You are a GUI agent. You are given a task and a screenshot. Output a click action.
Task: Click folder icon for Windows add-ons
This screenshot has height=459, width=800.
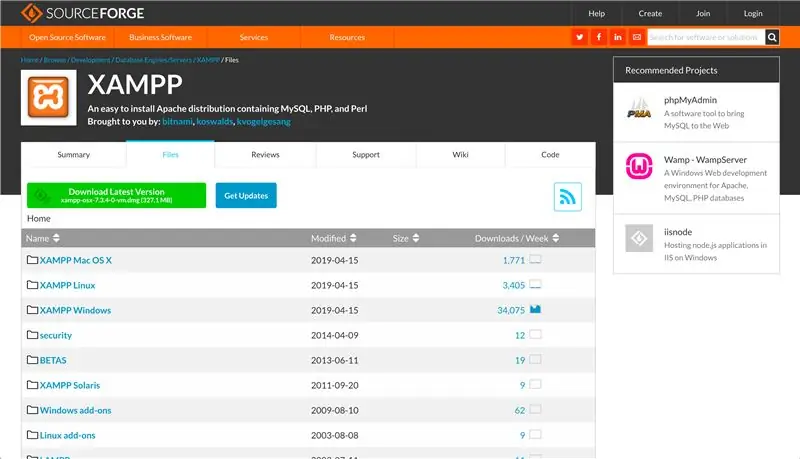32,410
